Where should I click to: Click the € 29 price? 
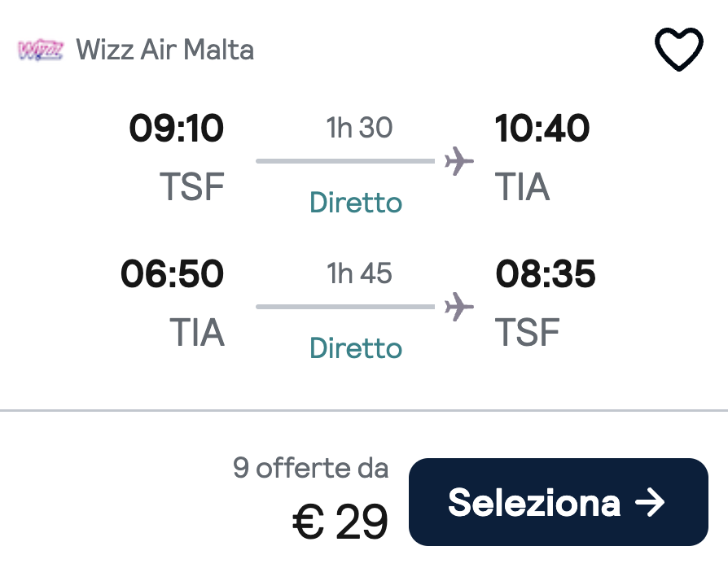click(340, 522)
